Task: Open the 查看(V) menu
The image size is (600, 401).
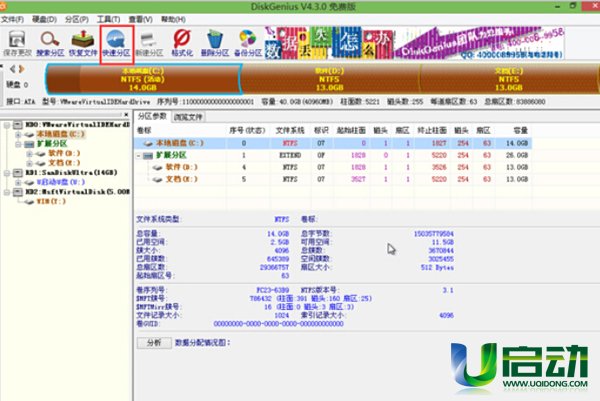Action: coord(140,19)
